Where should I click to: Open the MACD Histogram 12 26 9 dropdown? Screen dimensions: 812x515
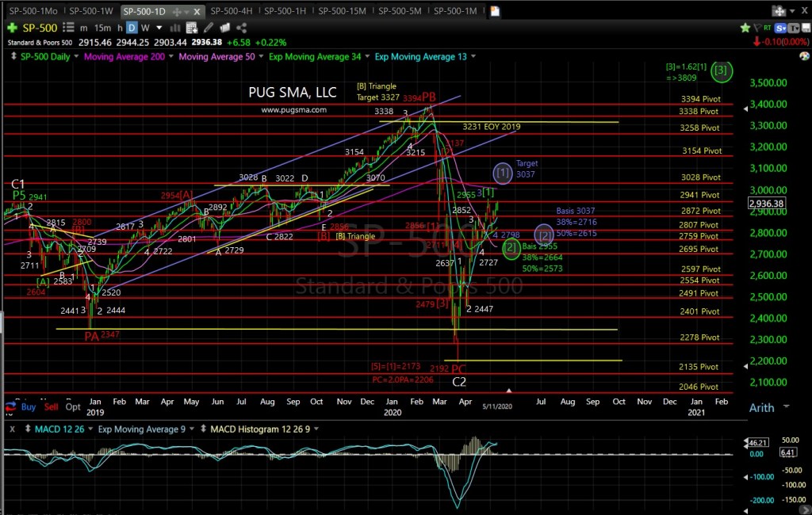pyautogui.click(x=316, y=429)
